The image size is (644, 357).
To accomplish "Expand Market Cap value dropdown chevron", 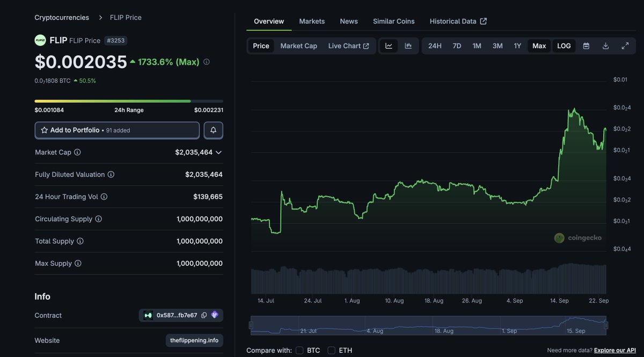I will [218, 152].
